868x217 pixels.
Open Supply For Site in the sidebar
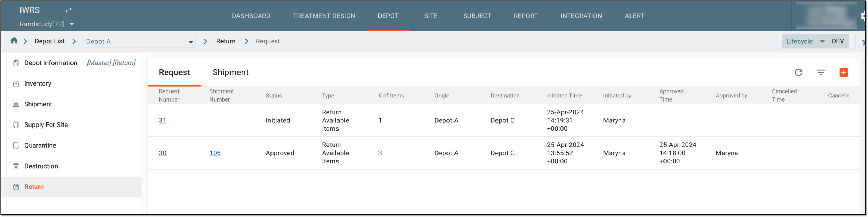46,124
